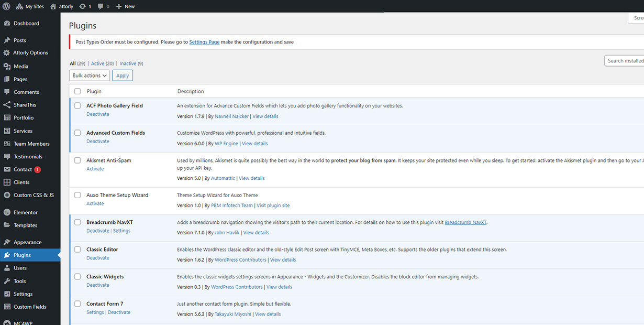Tick the Classic Editor plugin checkbox
This screenshot has height=325, width=644.
(x=77, y=250)
